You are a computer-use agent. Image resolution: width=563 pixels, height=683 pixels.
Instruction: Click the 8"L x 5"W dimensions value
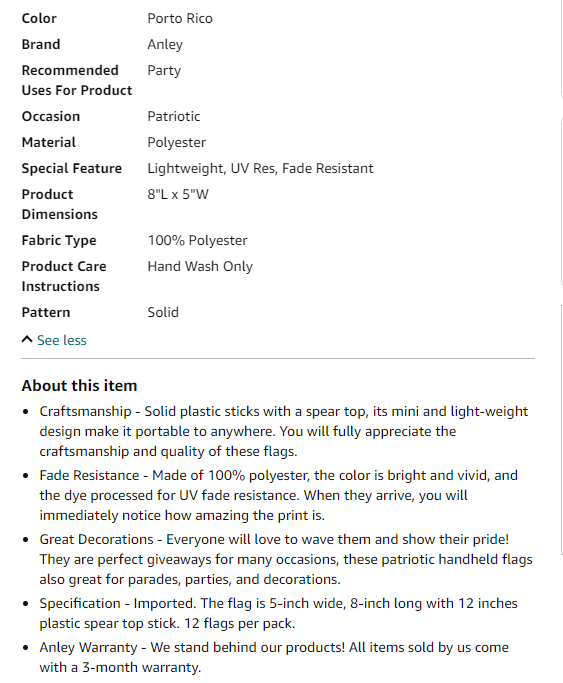(178, 194)
